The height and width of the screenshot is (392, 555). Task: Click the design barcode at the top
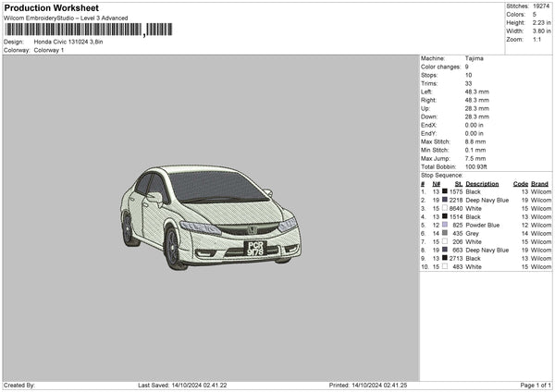[74, 30]
